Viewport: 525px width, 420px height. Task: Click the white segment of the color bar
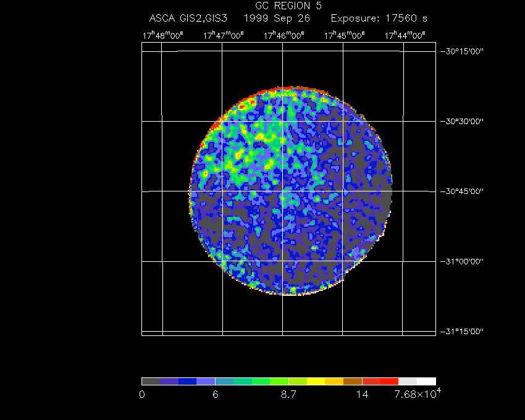pos(426,381)
